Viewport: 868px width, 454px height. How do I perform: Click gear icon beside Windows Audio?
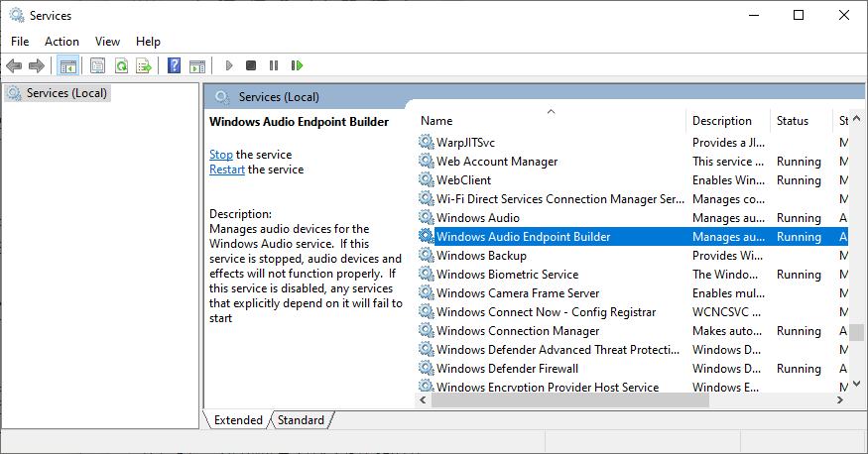click(426, 217)
